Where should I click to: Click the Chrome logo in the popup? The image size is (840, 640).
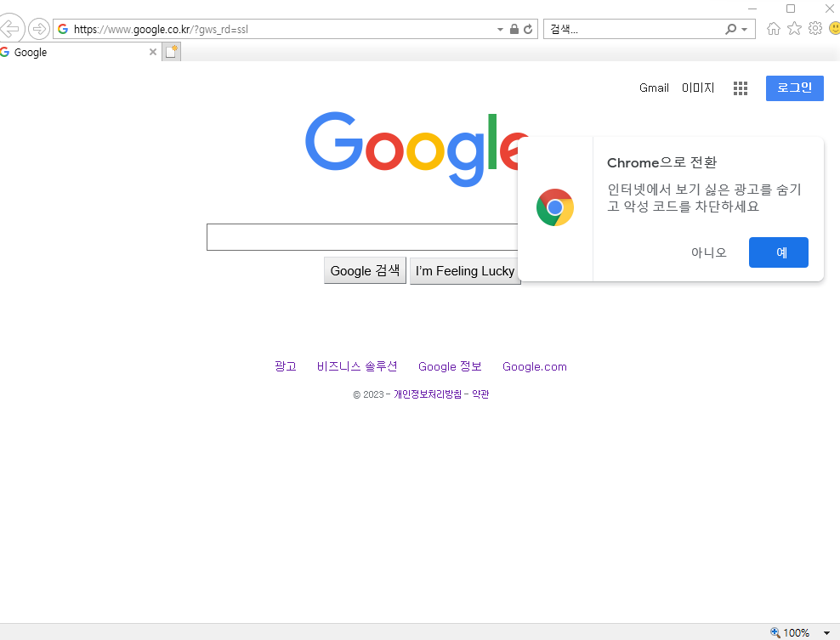tap(555, 207)
